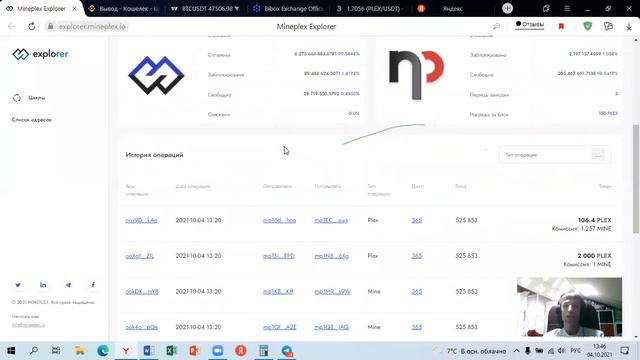Open Calculator from the taskbar
This screenshot has height=360, width=640.
click(x=264, y=351)
